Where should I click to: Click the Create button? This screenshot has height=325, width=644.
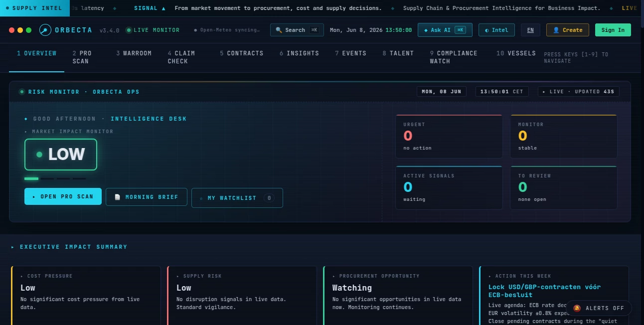tap(568, 30)
